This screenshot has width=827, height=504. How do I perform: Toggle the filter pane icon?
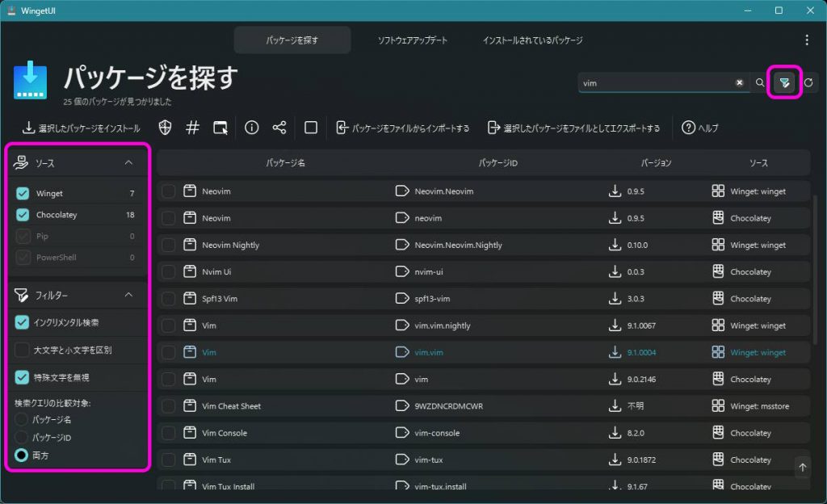coord(784,82)
